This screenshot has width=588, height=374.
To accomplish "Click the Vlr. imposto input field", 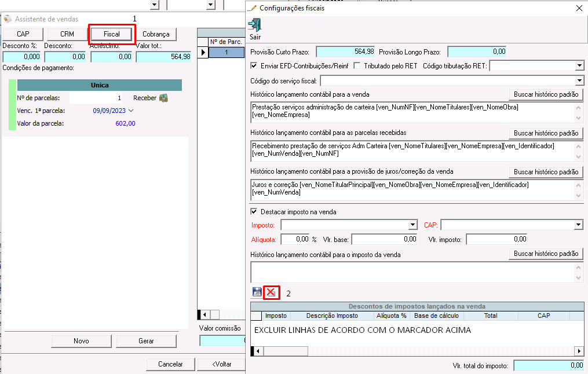I will coord(497,239).
